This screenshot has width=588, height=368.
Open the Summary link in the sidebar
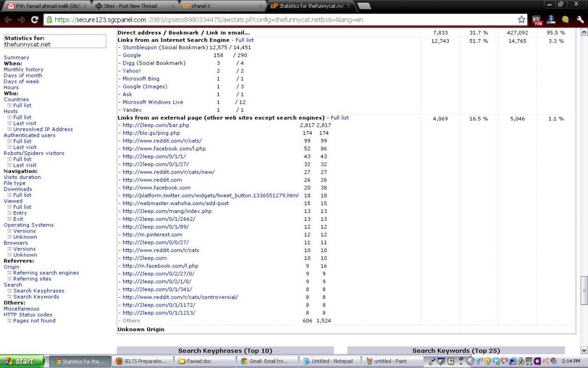click(x=16, y=57)
